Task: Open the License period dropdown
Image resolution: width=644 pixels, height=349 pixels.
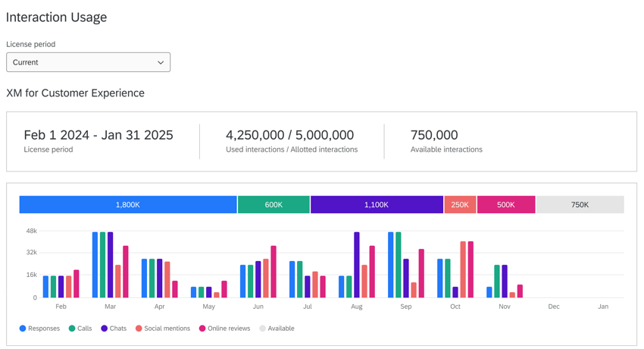Action: tap(88, 62)
